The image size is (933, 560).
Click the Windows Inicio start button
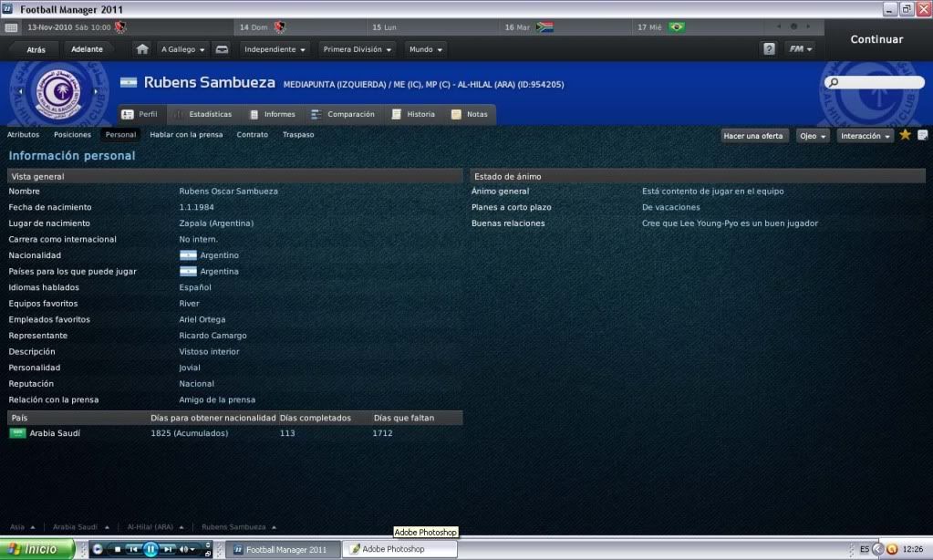click(36, 549)
